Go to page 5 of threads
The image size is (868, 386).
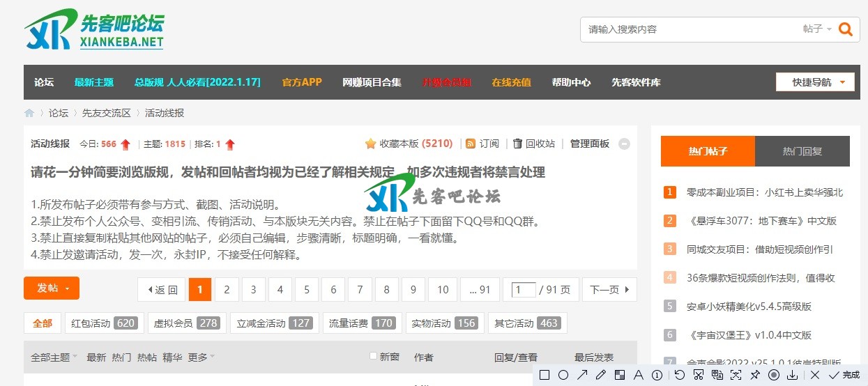click(306, 290)
